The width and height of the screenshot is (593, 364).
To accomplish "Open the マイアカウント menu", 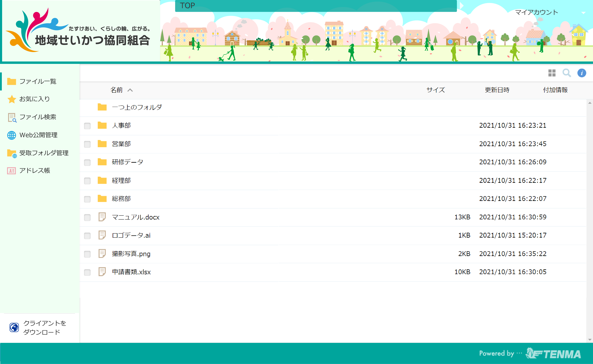I will coord(536,12).
